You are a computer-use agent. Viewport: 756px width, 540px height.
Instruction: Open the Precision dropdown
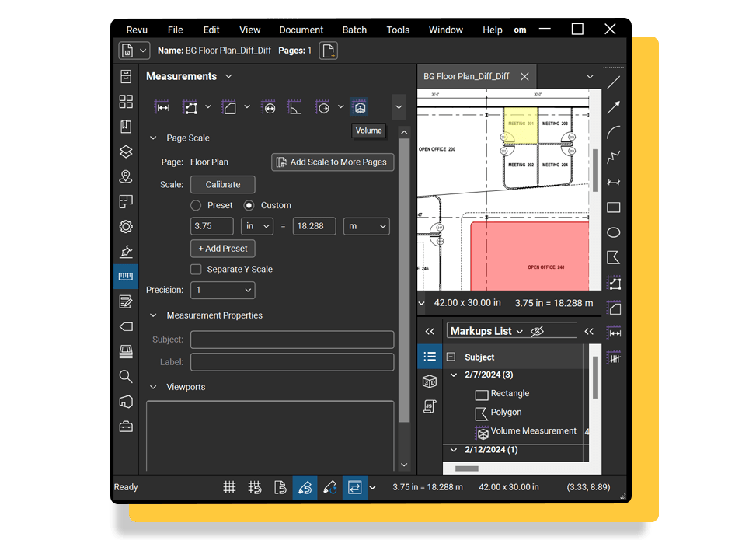[222, 289]
